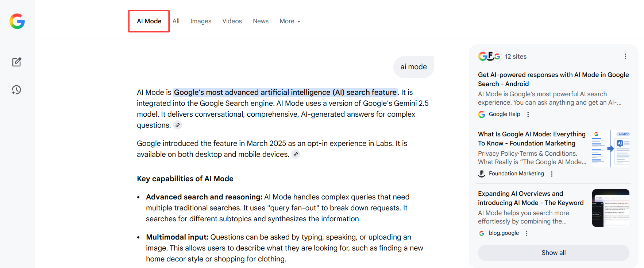
Task: Open search history from the sidebar icon
Action: click(x=17, y=90)
